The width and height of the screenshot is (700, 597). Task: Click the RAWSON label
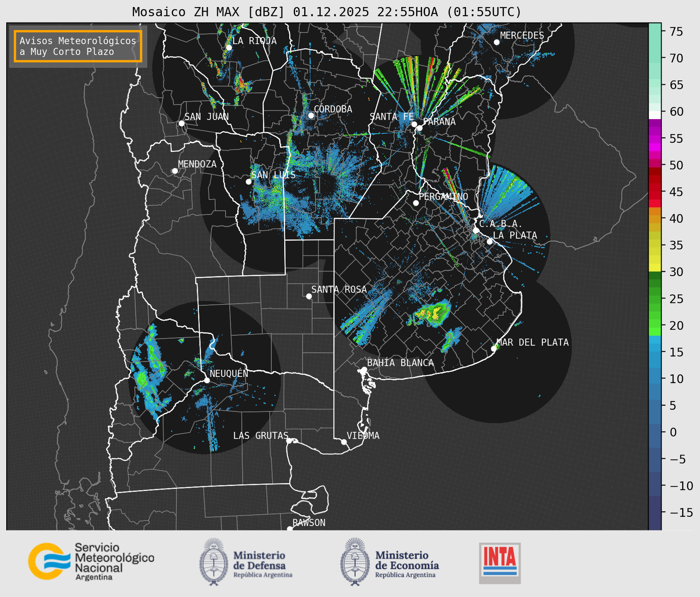tap(309, 523)
